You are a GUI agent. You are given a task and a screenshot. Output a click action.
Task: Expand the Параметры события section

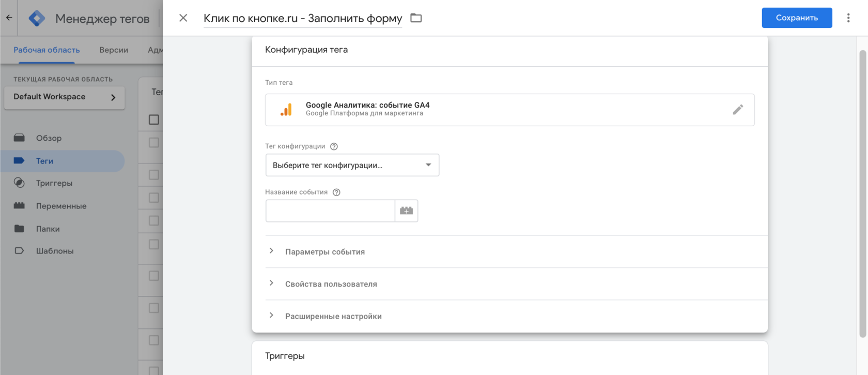pos(324,252)
